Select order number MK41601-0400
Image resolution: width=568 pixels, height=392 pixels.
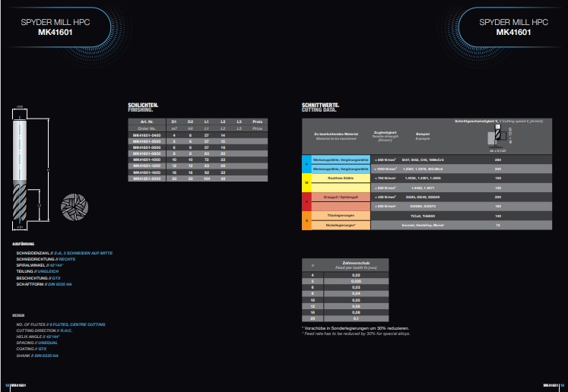(x=147, y=135)
